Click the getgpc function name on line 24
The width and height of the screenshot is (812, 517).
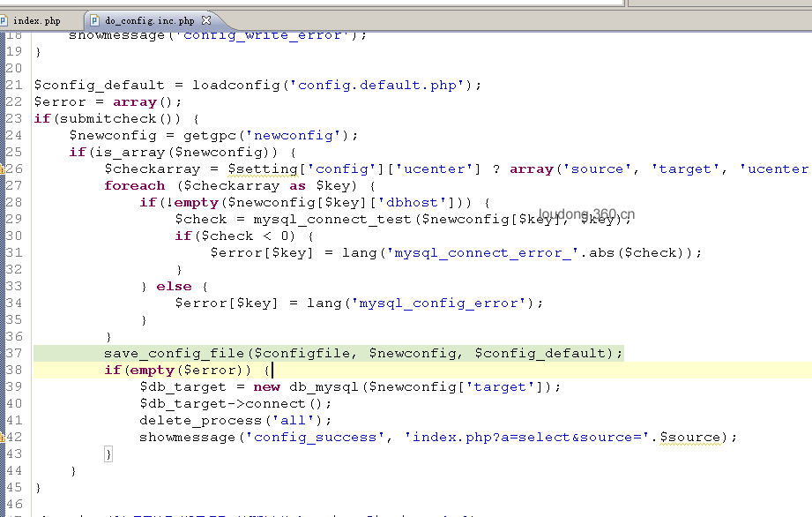point(210,135)
